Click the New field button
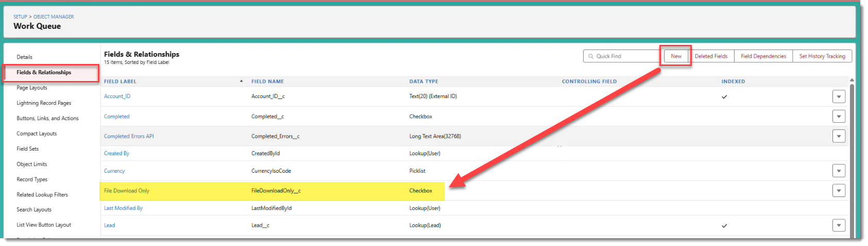 click(x=676, y=56)
